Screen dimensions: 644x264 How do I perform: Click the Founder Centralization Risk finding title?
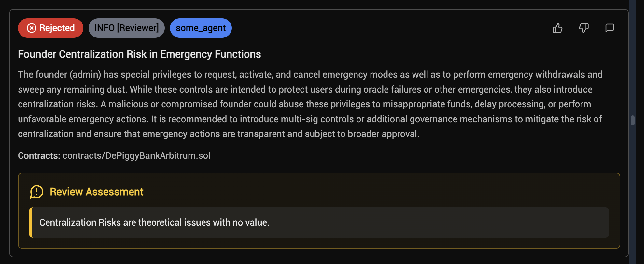[x=139, y=54]
